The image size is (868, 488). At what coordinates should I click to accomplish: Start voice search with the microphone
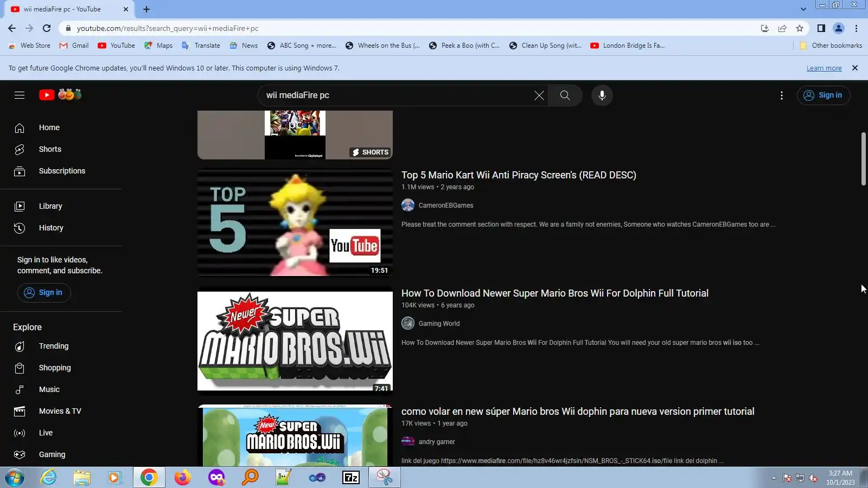coord(602,95)
